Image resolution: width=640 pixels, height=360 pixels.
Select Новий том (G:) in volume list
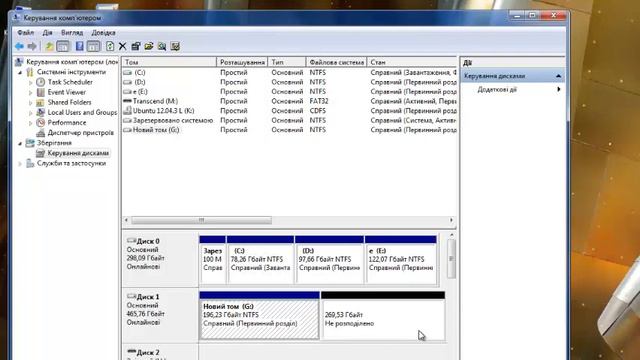[x=289, y=130]
